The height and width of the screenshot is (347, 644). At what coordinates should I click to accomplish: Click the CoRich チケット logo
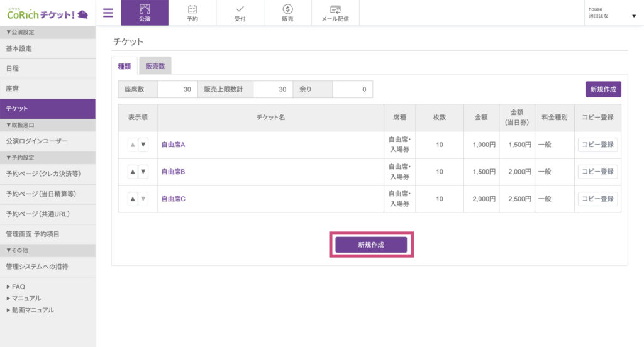point(47,13)
